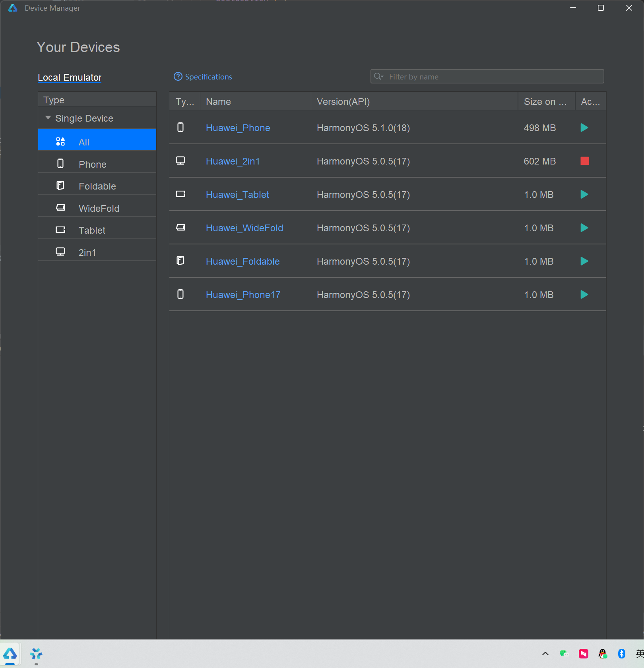644x668 pixels.
Task: Open the Huawei_WideFold device link
Action: click(244, 228)
